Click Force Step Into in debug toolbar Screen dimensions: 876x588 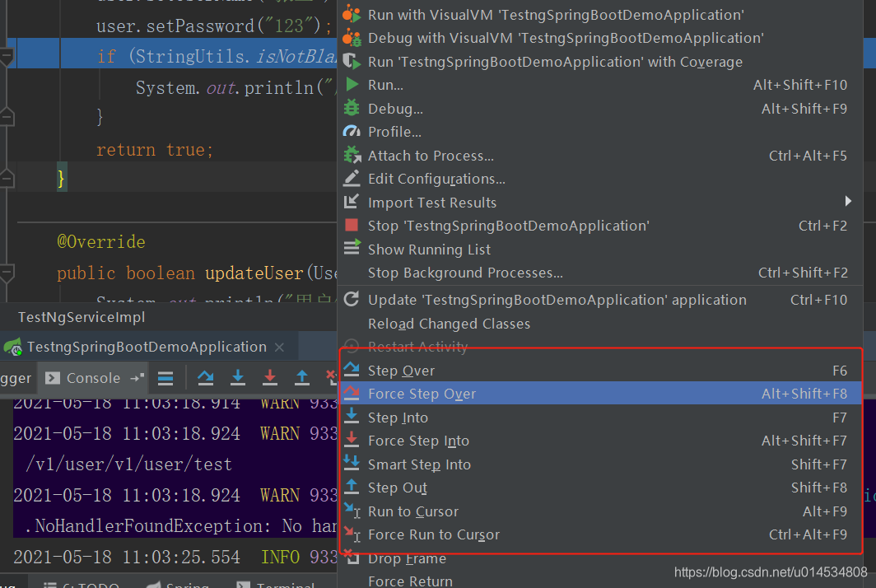point(270,378)
